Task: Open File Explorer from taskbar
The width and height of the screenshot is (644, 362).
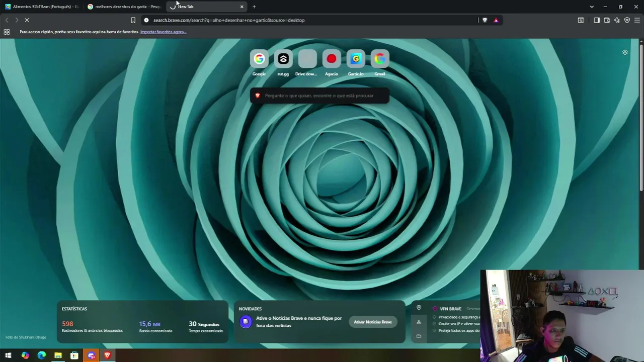Action: coord(58,355)
